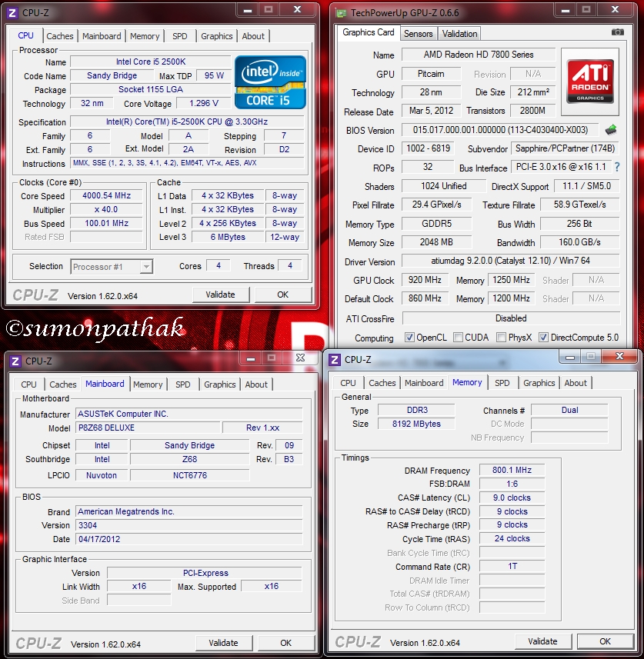Click the Bus Interface question mark icon
The width and height of the screenshot is (644, 659).
[616, 168]
